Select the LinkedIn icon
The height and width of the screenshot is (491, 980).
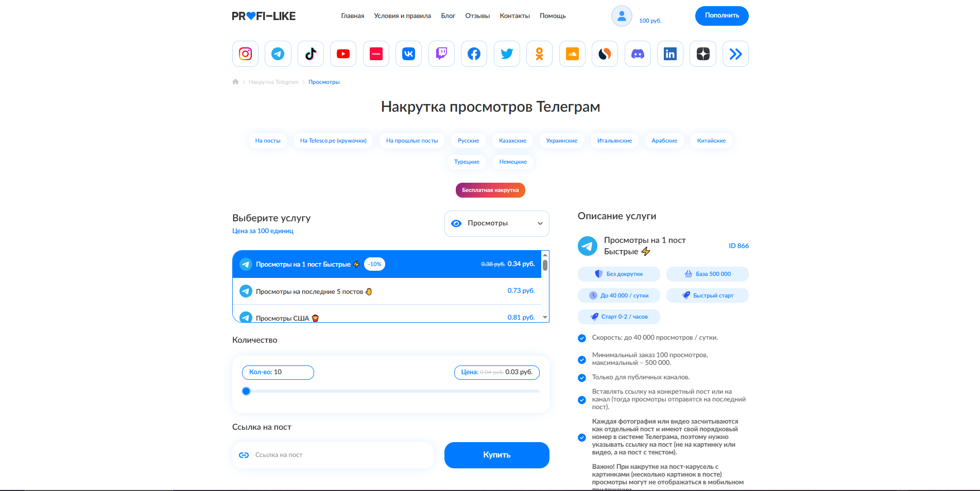tap(670, 54)
